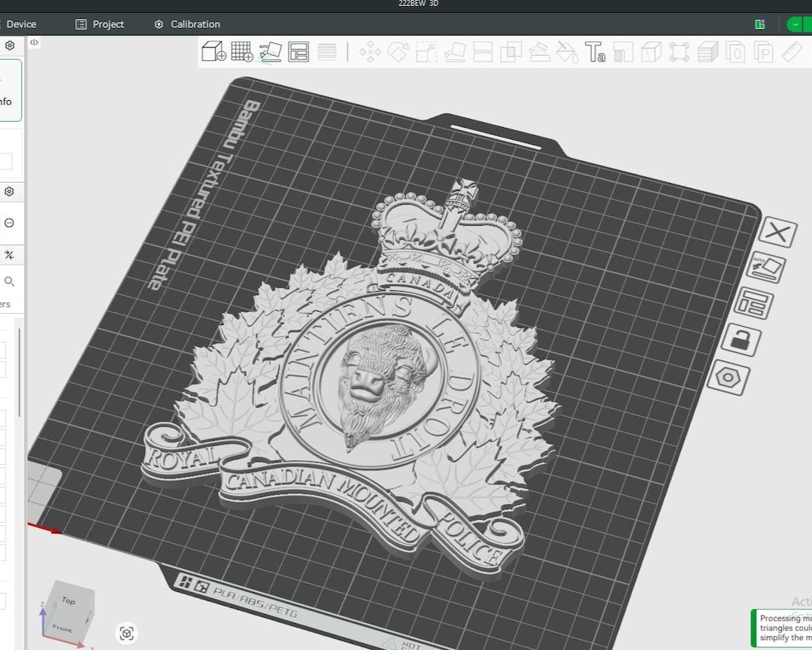
Task: Auto orient objects on this plate side icon
Action: point(766,268)
